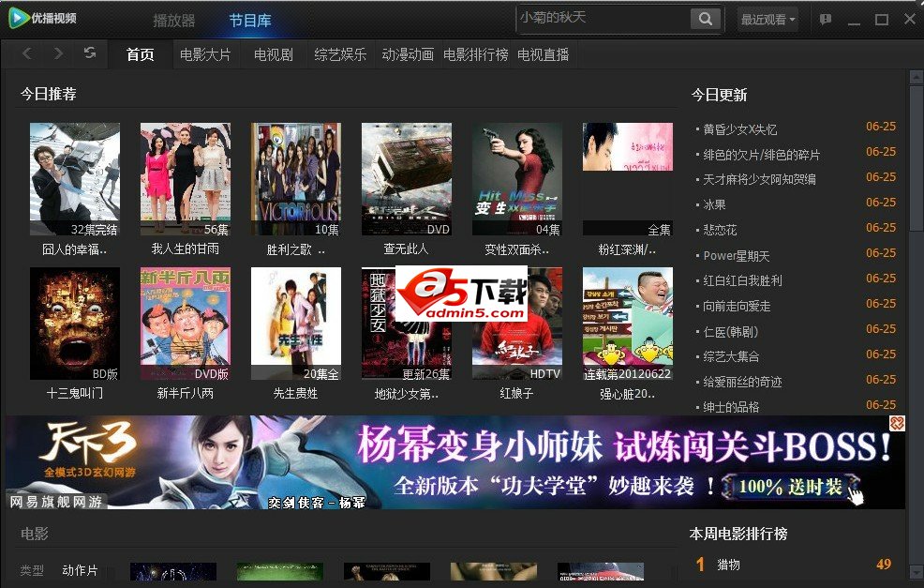Open 冰果 in today's updates
Viewport: 924px width, 588px height.
click(x=714, y=204)
